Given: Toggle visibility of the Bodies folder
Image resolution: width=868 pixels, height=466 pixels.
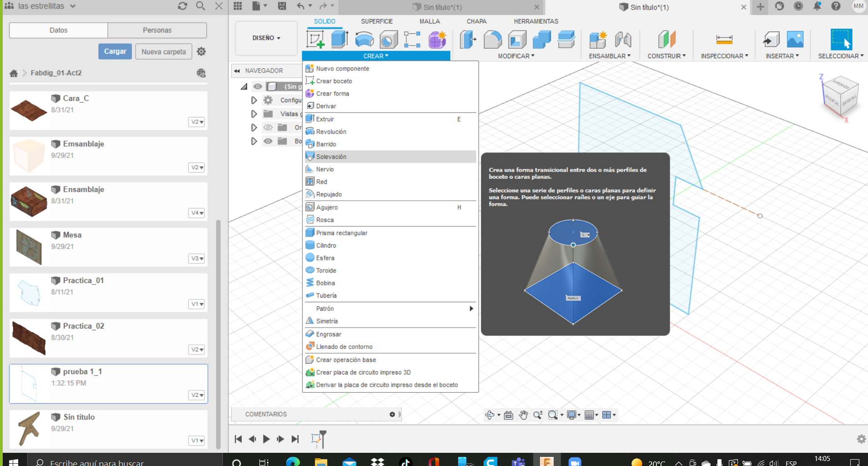Looking at the screenshot, I should [x=268, y=141].
